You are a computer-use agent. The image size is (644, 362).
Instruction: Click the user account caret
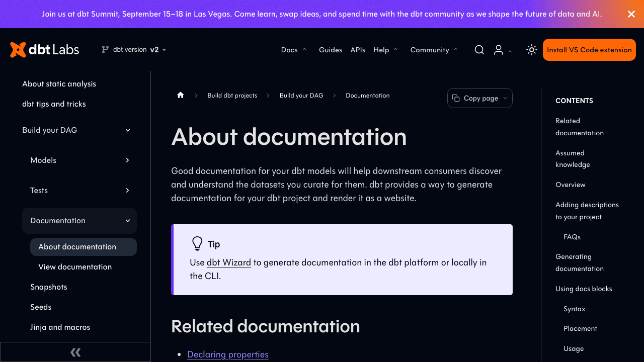click(510, 51)
